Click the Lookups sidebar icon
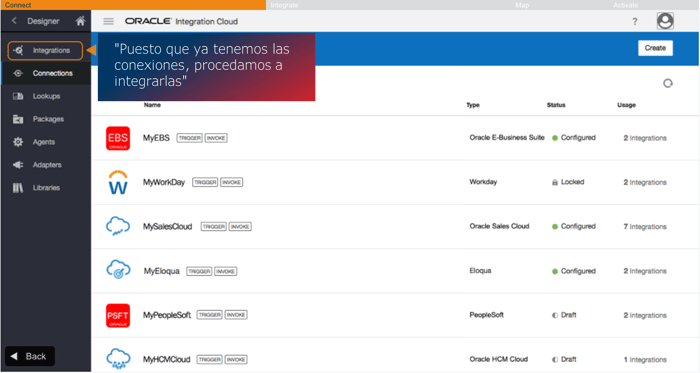The height and width of the screenshot is (373, 700). [x=18, y=96]
